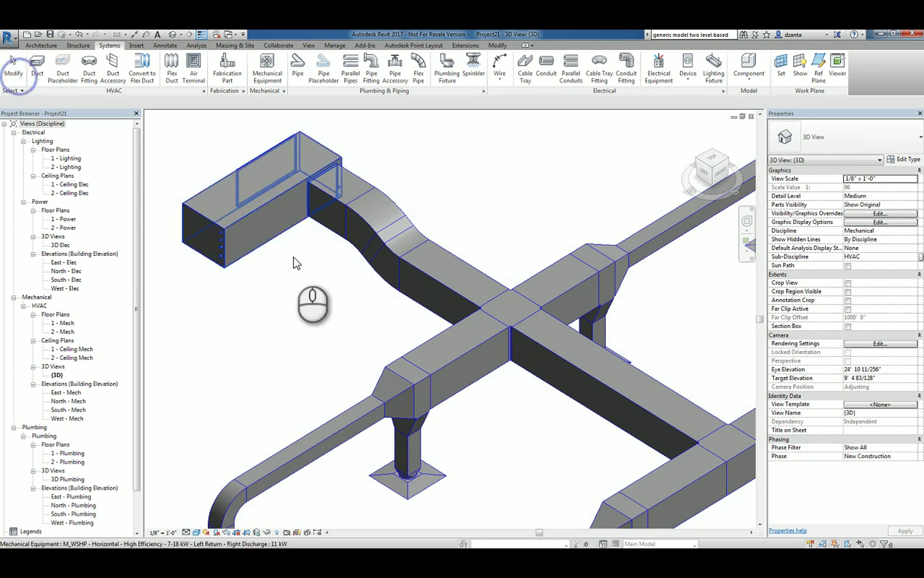This screenshot has height=578, width=924.
Task: Open the Properties help link
Action: point(787,531)
